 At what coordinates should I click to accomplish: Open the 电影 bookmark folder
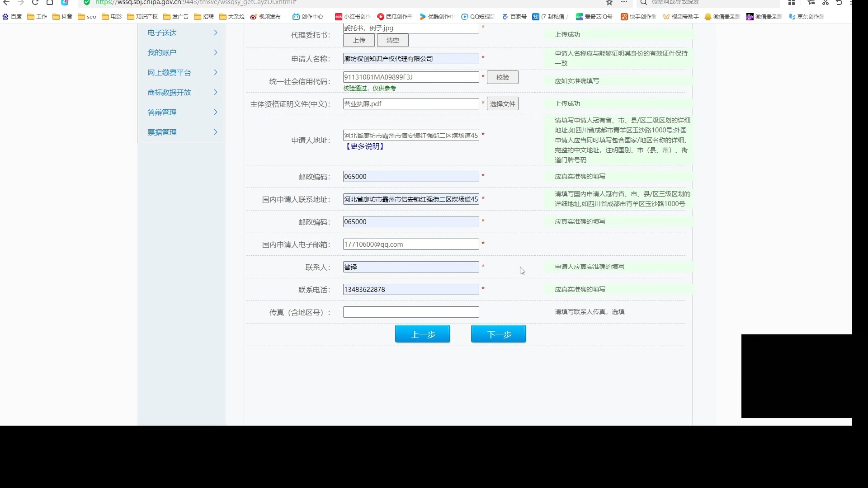112,17
